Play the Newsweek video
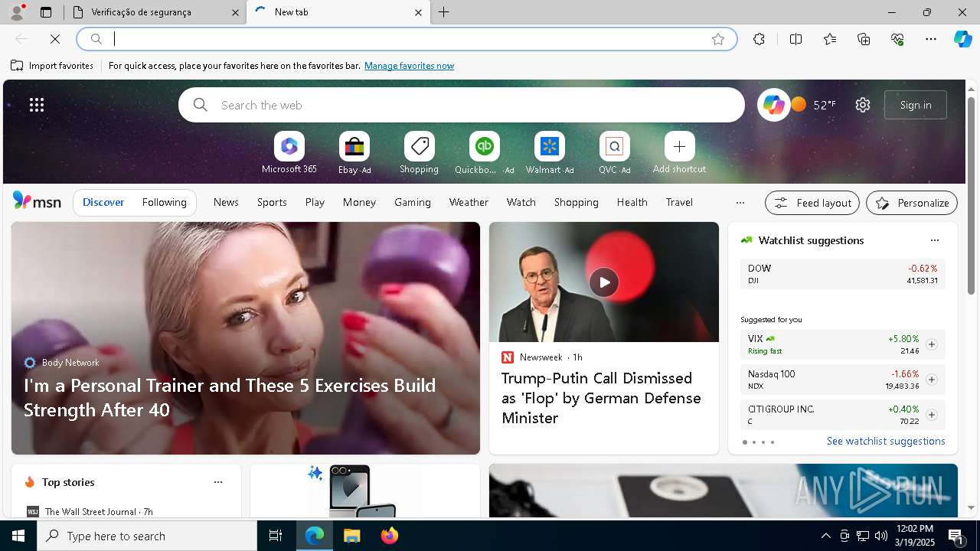Screen dimensions: 980x551 [604, 282]
